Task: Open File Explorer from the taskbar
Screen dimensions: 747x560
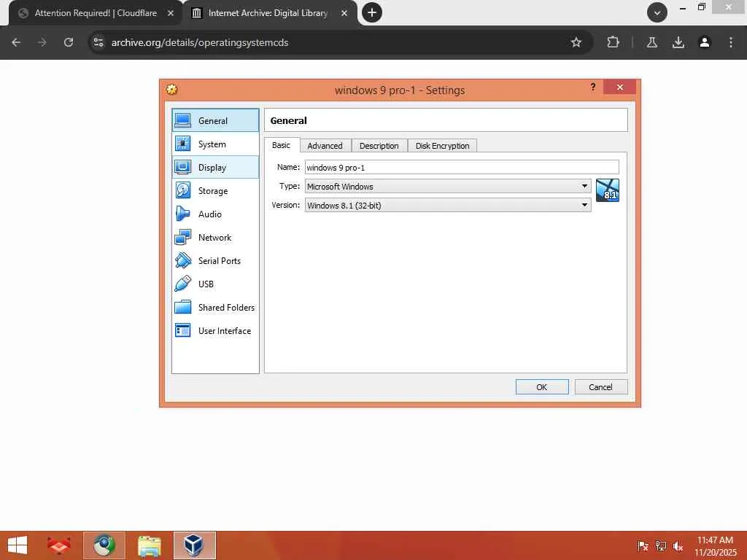Action: click(149, 545)
